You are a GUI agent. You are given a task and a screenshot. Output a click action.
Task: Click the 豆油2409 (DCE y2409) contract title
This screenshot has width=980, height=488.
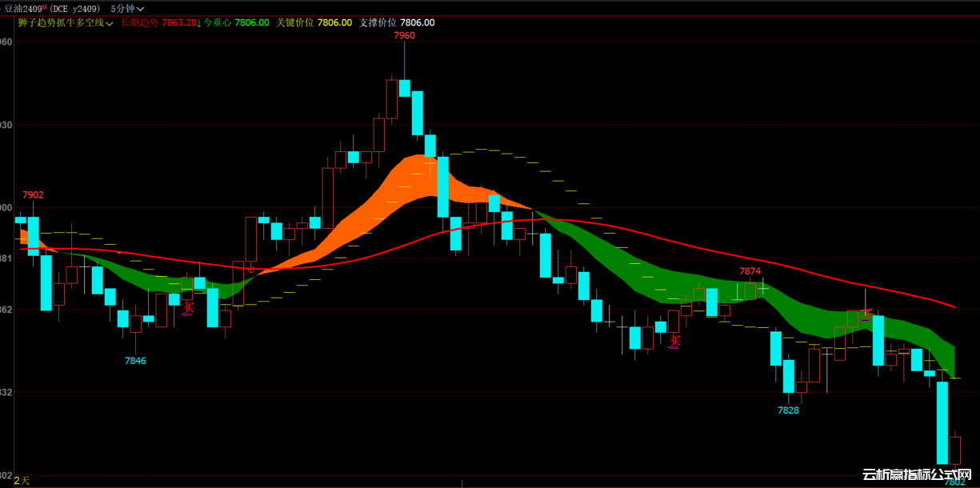tap(53, 8)
